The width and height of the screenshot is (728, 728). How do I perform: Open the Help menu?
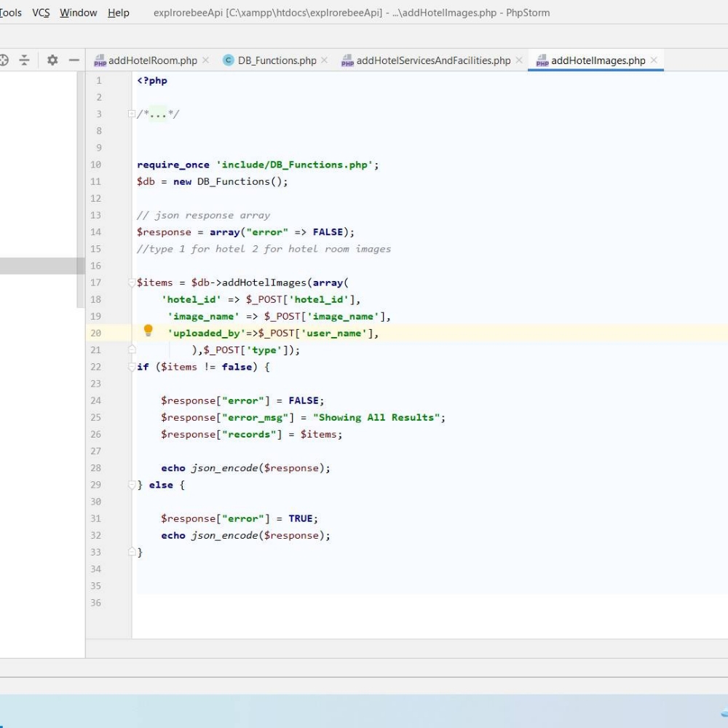[x=118, y=12]
